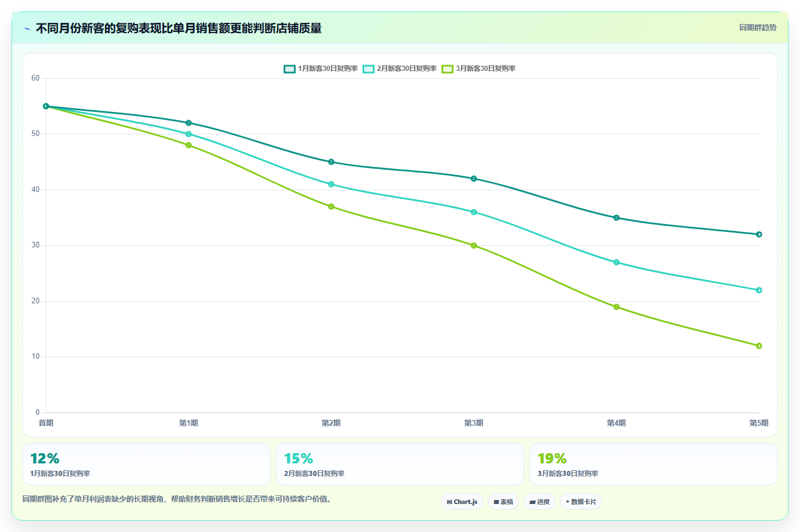Click the 2月新客 data point at 第1期
Viewport: 800px width, 532px height.
[189, 134]
